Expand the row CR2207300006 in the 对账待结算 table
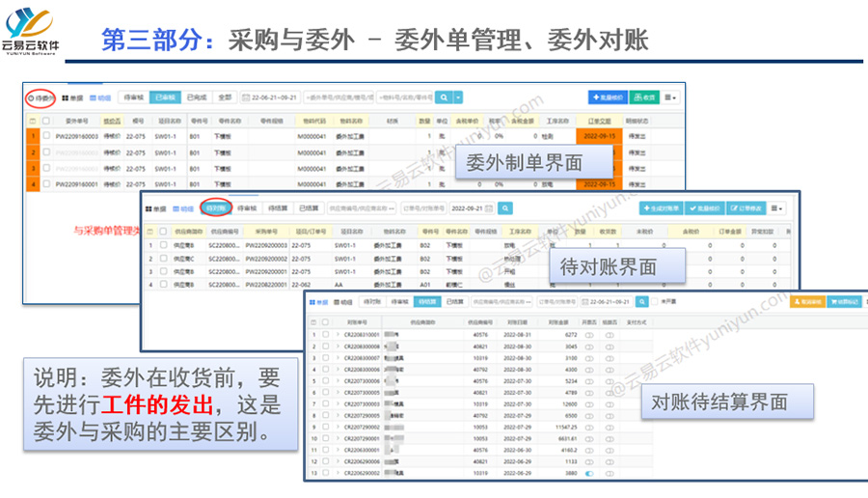Image resolution: width=868 pixels, height=498 pixels. 338,380
